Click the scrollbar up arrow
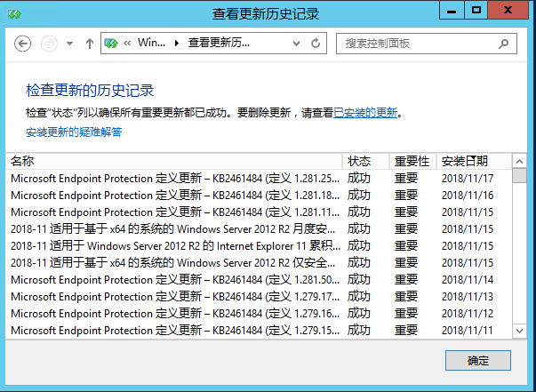Image resolution: width=536 pixels, height=392 pixels. 520,161
